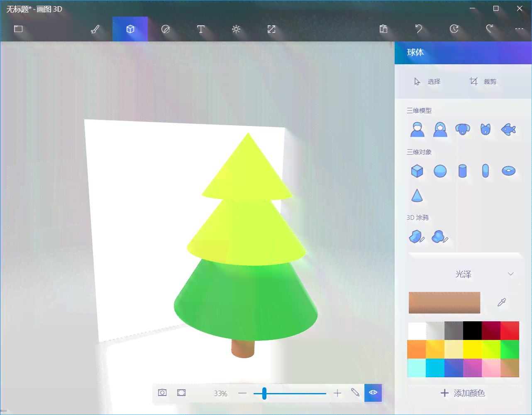Toggle the 3D view eye button
The width and height of the screenshot is (532, 415).
coord(373,393)
